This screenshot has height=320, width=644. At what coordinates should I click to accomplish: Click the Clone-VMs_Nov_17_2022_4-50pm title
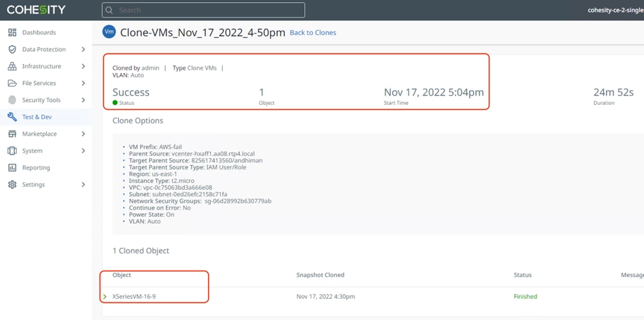pos(202,33)
